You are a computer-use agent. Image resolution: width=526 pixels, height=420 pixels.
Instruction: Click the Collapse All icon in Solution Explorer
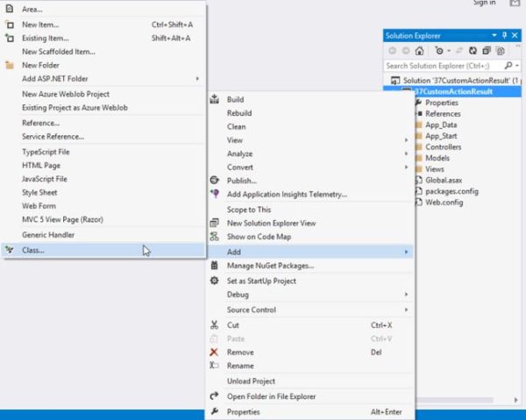coord(487,51)
